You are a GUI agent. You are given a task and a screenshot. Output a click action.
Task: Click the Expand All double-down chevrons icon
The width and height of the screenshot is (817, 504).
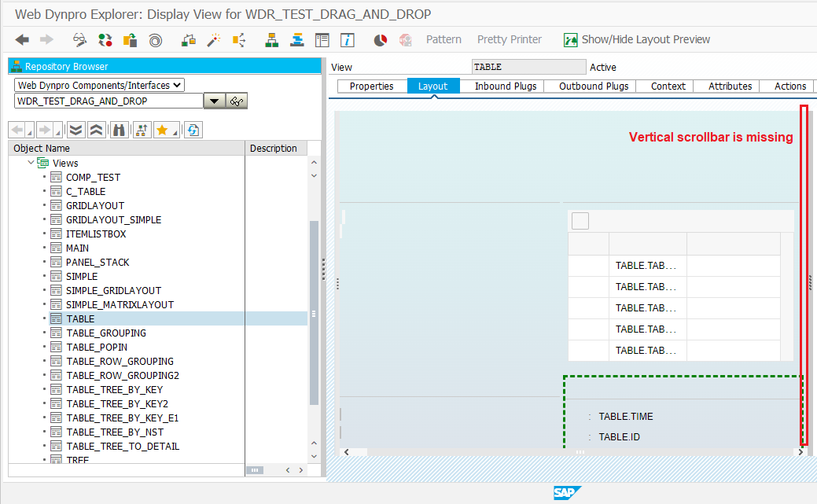coord(76,130)
